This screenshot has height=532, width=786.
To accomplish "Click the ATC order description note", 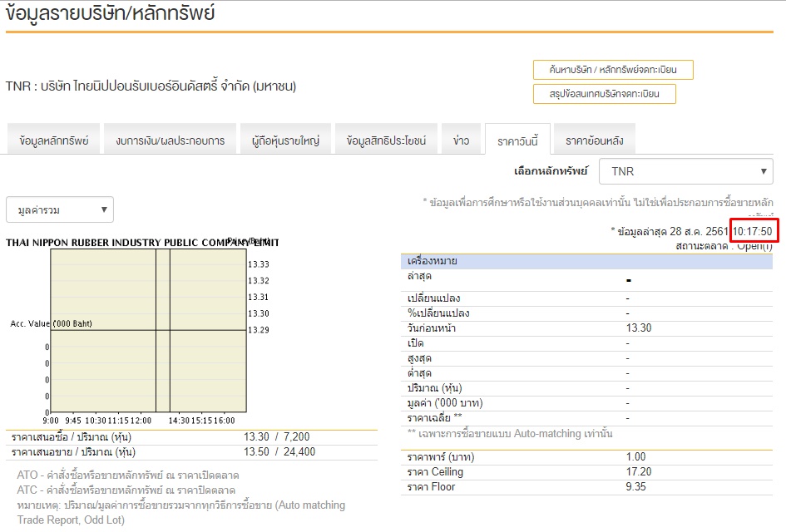I will pyautogui.click(x=126, y=490).
